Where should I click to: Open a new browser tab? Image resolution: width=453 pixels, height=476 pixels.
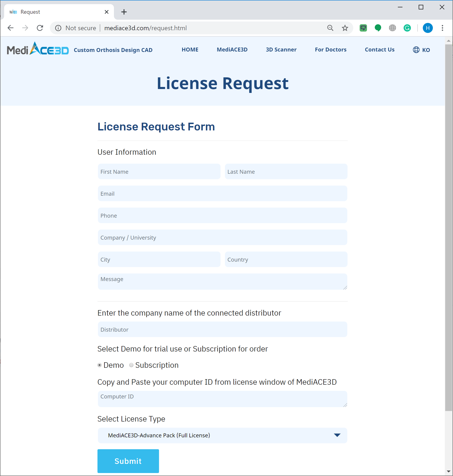coord(124,12)
